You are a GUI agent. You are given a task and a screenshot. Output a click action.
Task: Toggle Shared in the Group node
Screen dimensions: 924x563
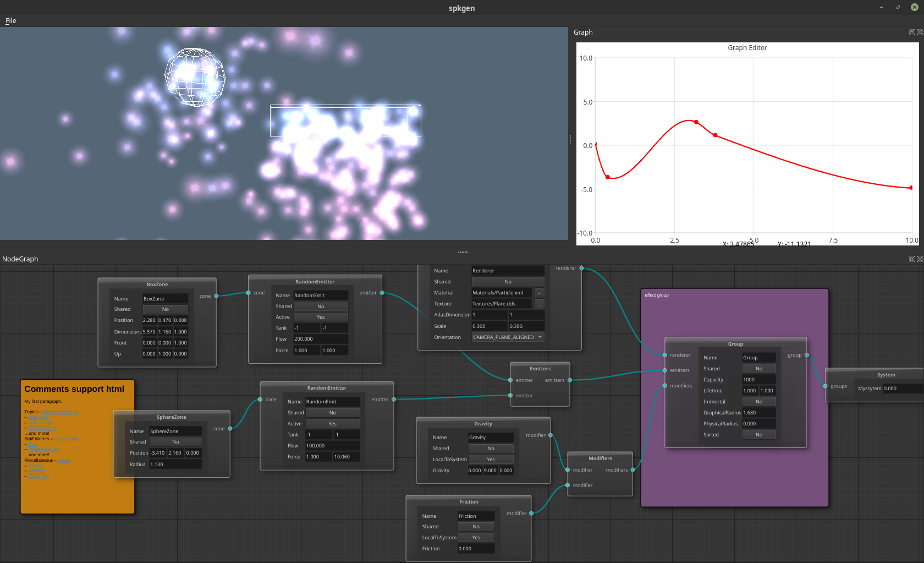pyautogui.click(x=759, y=369)
